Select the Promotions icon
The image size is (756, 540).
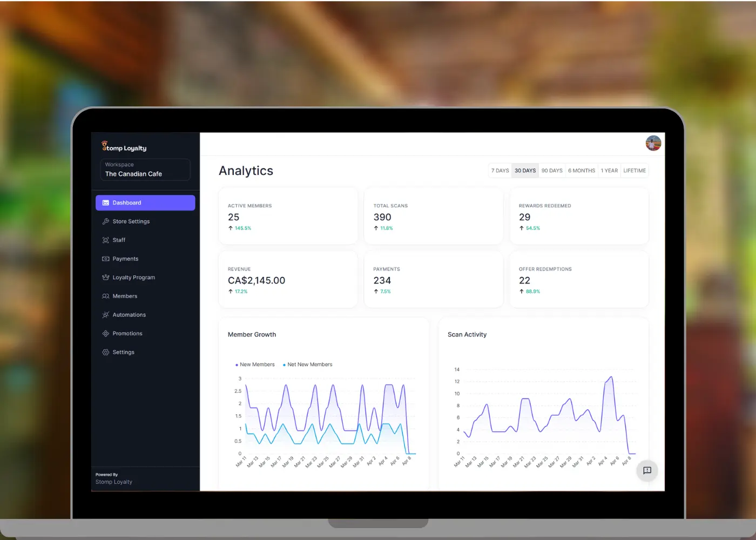point(105,333)
